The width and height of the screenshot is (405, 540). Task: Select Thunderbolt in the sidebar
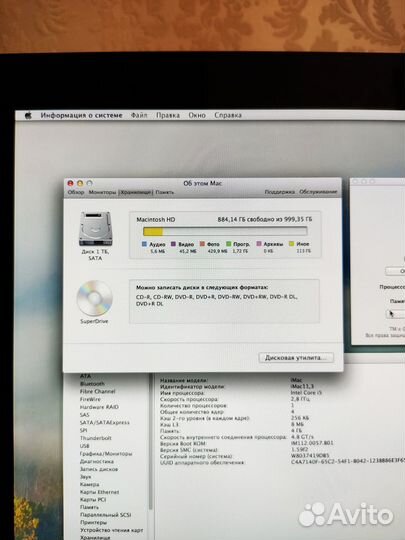click(95, 438)
